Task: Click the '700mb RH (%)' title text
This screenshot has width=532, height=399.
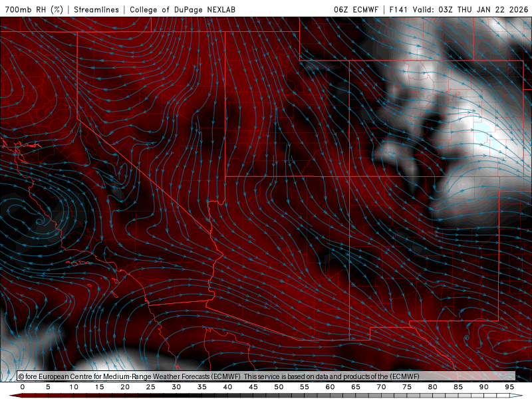Action: click(x=34, y=9)
